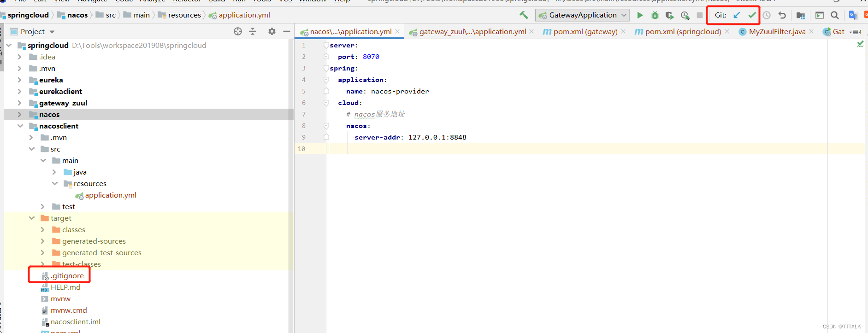868x333 pixels.
Task: Click the Translate icon in the toolbar
Action: tap(853, 15)
